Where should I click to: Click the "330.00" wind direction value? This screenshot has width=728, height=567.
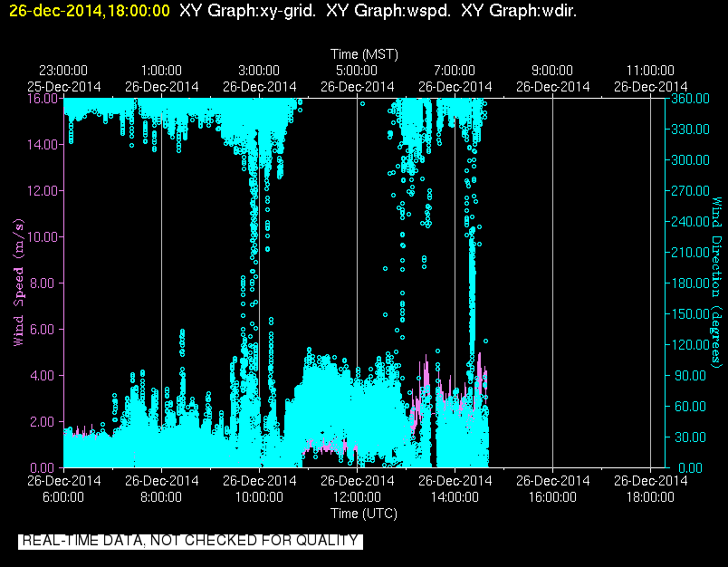point(690,130)
